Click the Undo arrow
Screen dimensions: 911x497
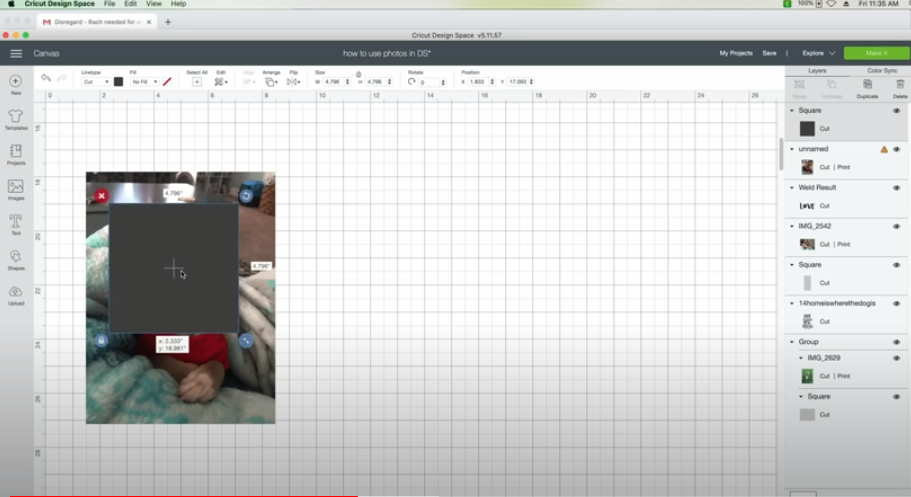click(46, 78)
